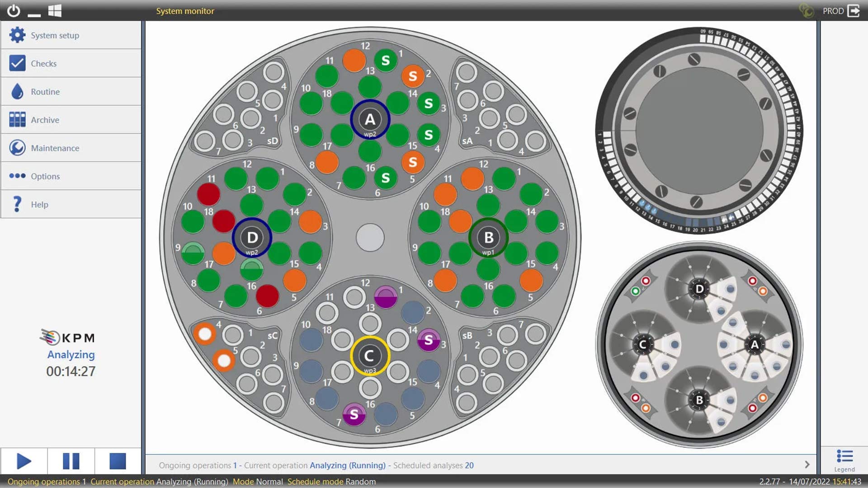Click the PROD logout icon

tap(854, 10)
